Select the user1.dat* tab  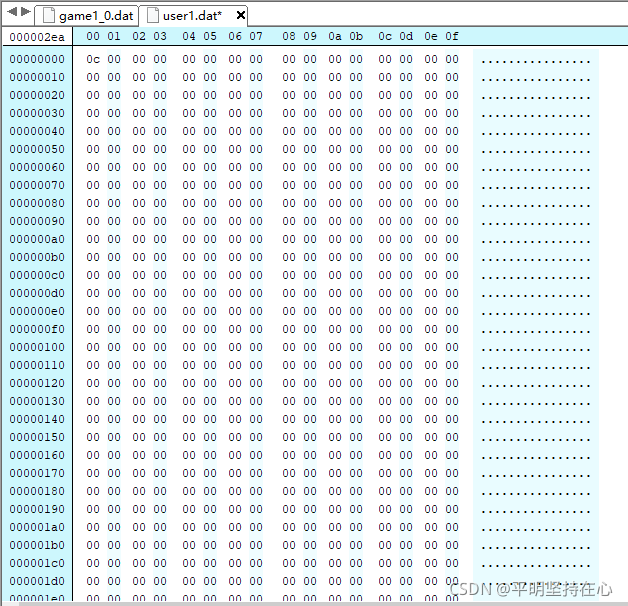[x=192, y=16]
